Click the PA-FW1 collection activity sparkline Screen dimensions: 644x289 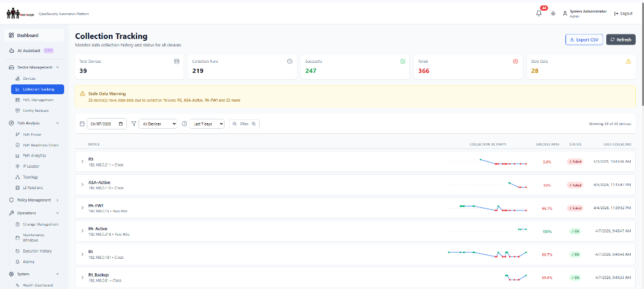487,208
